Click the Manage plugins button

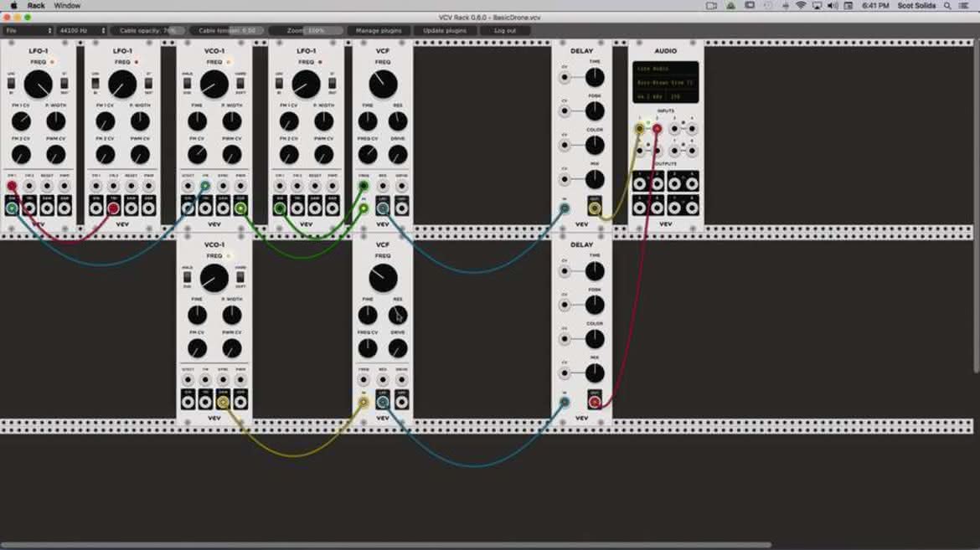click(x=378, y=31)
